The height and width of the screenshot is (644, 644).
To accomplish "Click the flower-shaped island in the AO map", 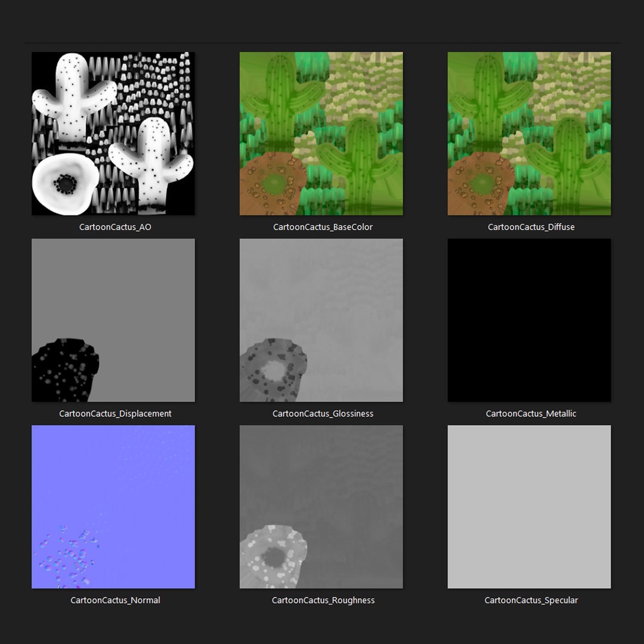I will (66, 184).
